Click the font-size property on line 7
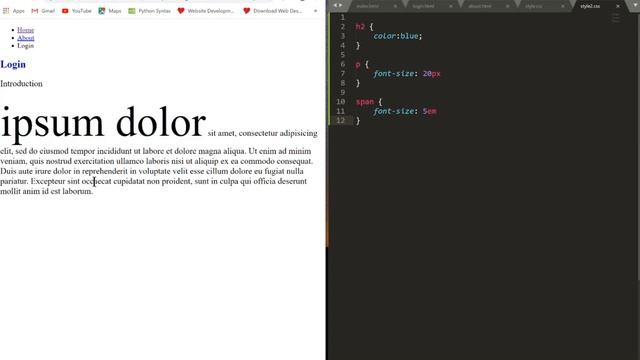640x360 pixels. [x=393, y=74]
